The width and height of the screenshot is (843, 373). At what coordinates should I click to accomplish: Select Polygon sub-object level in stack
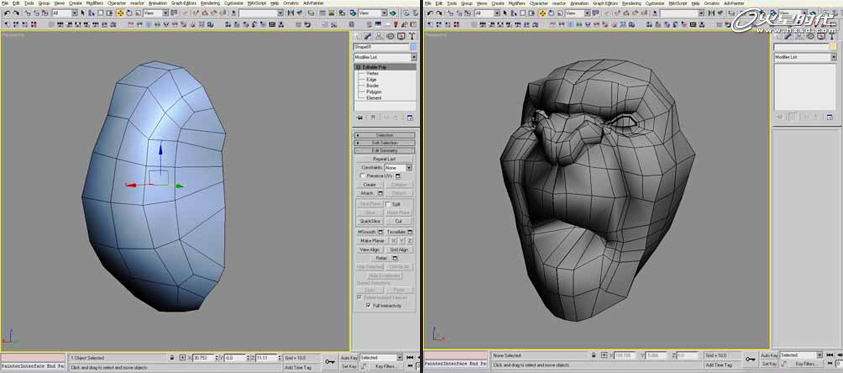coord(374,91)
